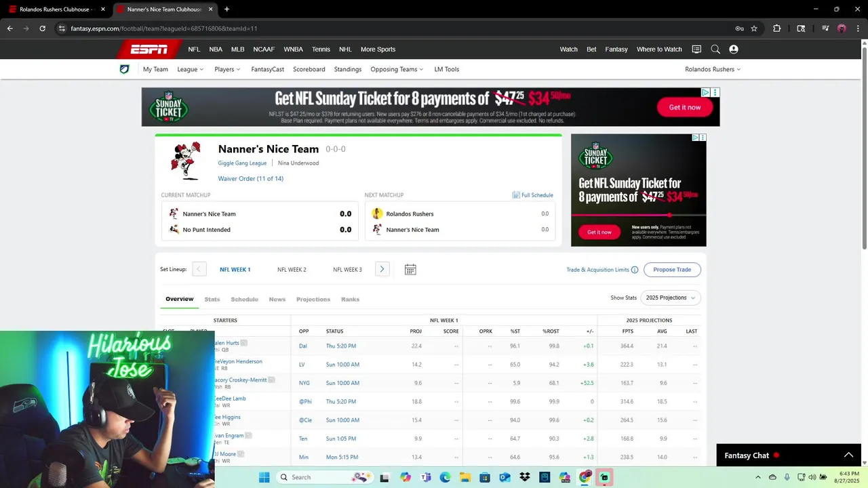Go back to the previous page

pyautogui.click(x=9, y=28)
